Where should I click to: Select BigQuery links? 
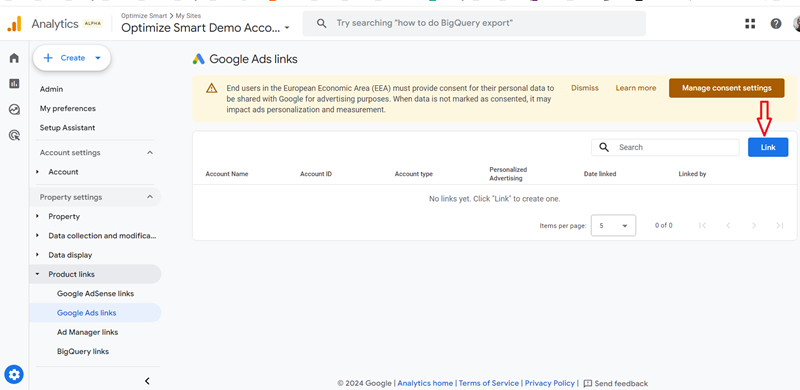(x=83, y=352)
